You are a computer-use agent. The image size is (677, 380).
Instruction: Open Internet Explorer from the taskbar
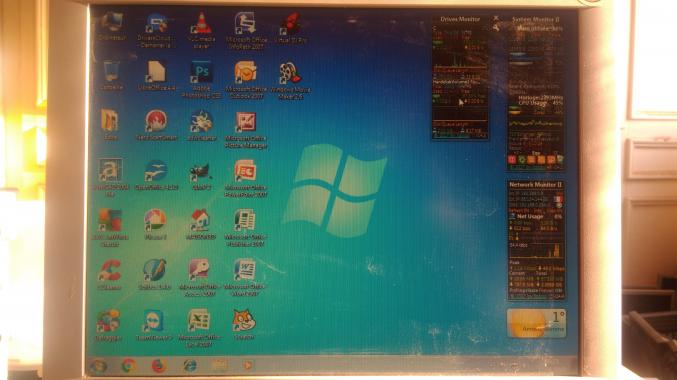190,366
